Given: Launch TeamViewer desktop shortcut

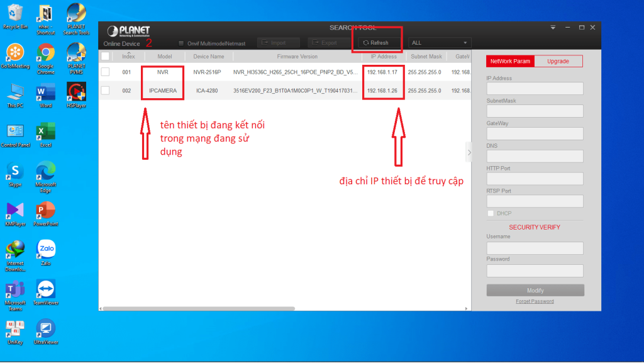Looking at the screenshot, I should pyautogui.click(x=45, y=293).
